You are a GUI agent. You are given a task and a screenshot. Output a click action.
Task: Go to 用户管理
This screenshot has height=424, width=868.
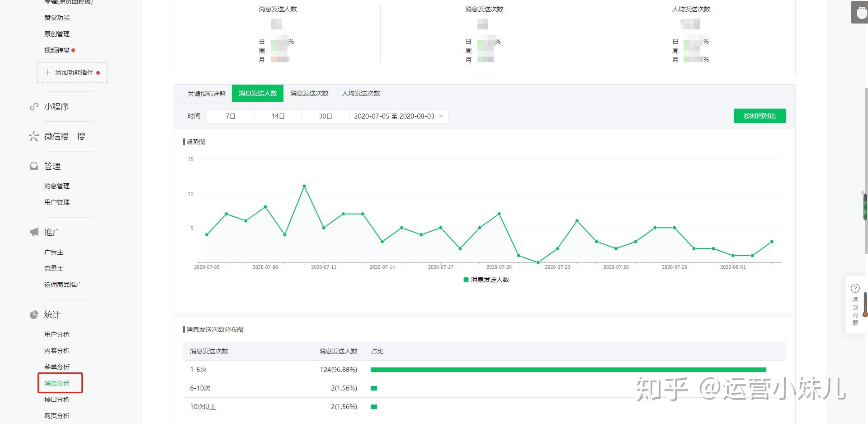coord(57,202)
